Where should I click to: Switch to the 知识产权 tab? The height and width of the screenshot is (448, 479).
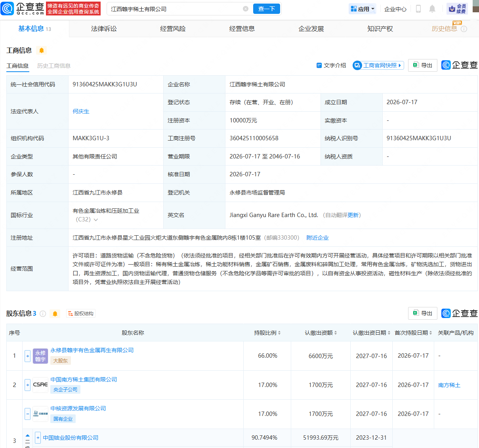(380, 29)
